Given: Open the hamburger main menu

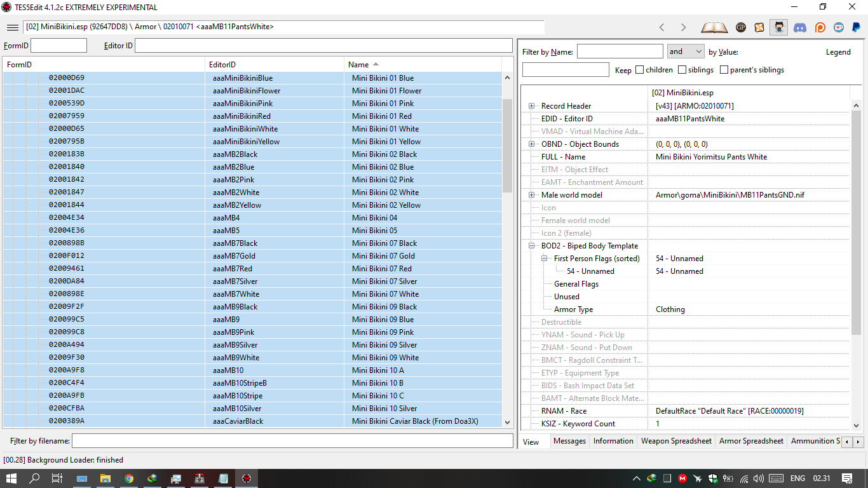Looking at the screenshot, I should tap(12, 27).
